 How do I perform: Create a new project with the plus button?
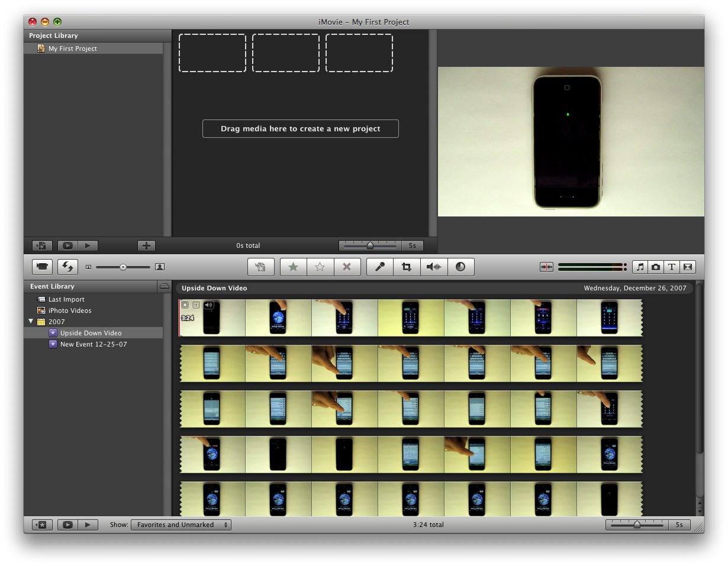click(x=146, y=246)
